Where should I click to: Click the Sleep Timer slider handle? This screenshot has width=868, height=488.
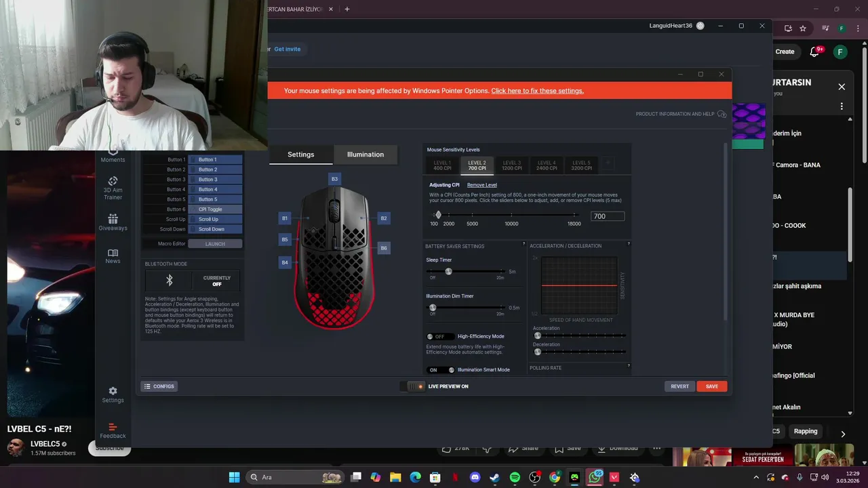tap(448, 271)
